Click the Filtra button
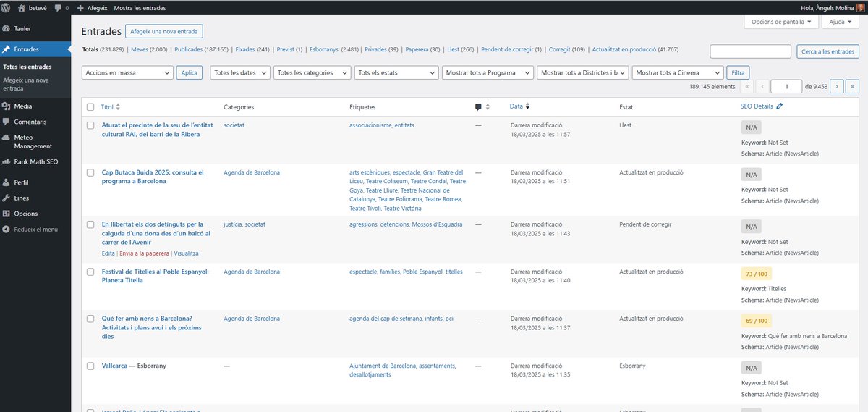Viewport: 868px width, 412px height. coord(738,72)
